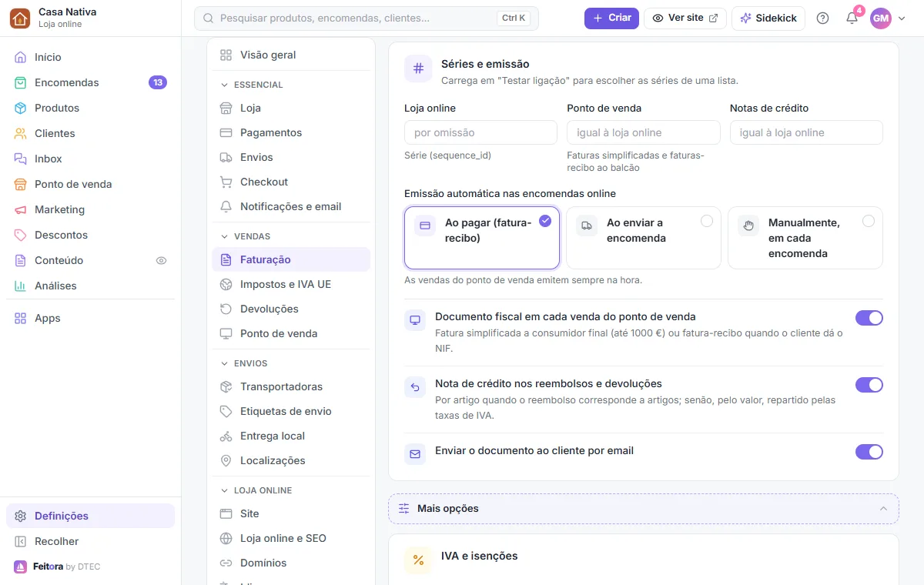Image resolution: width=924 pixels, height=585 pixels.
Task: Click the Casa Nativa house logo
Action: 20,18
